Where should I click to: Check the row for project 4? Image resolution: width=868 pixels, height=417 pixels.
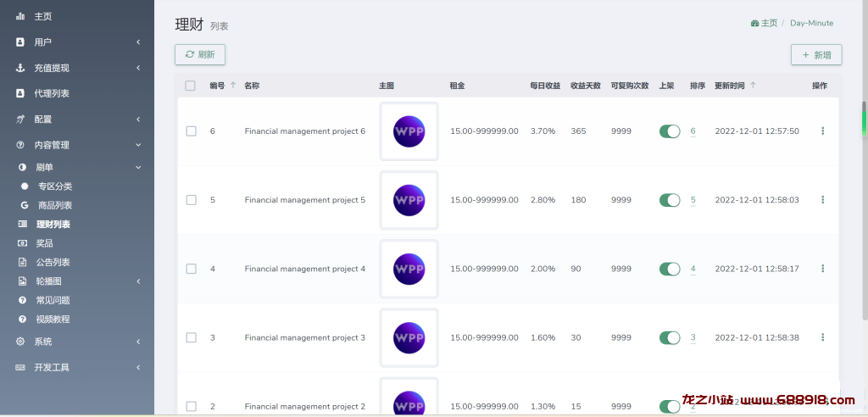191,269
